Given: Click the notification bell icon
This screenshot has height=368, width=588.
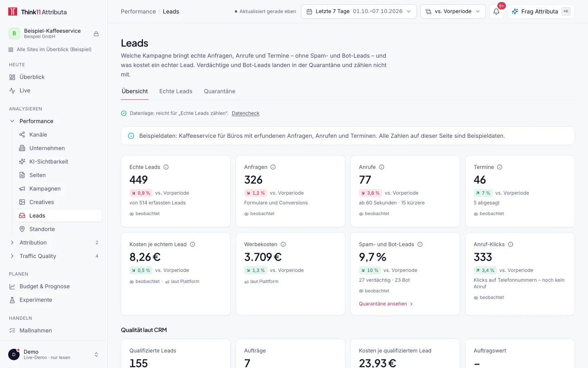Looking at the screenshot, I should (x=496, y=11).
